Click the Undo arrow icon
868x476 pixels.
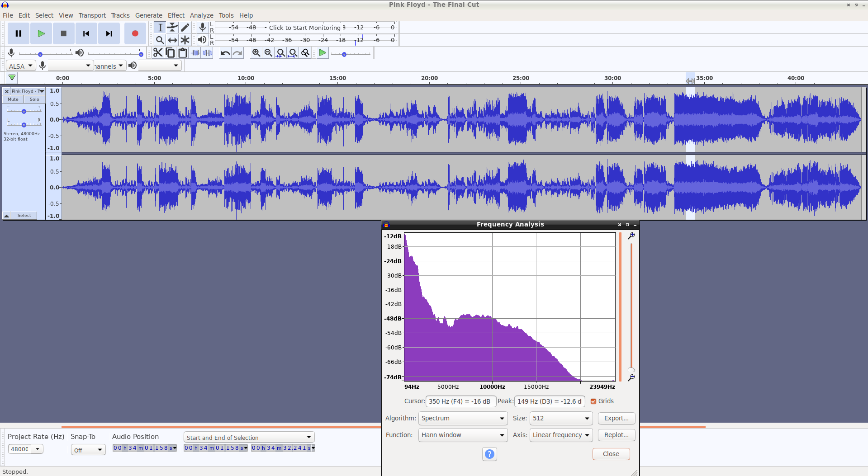pos(225,53)
